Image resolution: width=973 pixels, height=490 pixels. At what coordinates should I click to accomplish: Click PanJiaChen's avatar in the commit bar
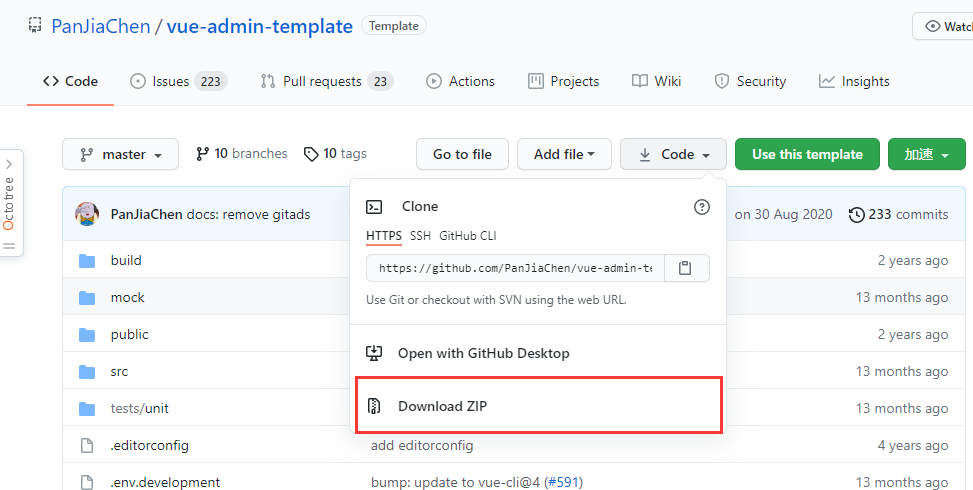coord(87,214)
